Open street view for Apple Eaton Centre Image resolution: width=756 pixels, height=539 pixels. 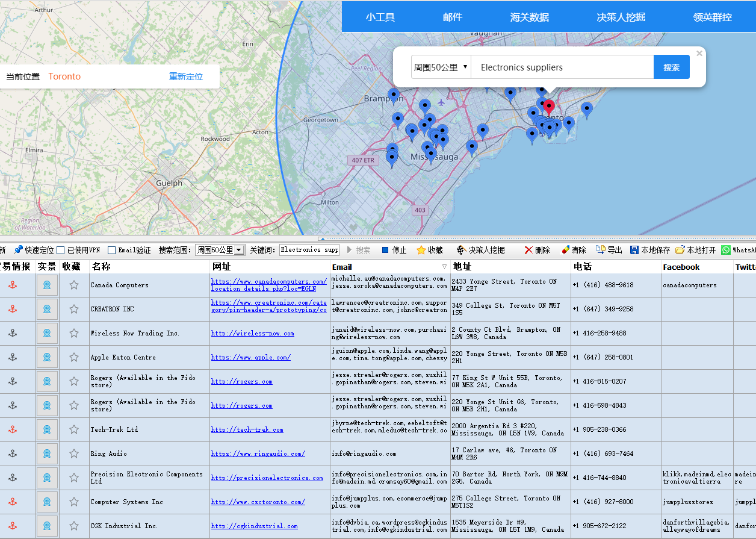pos(47,357)
